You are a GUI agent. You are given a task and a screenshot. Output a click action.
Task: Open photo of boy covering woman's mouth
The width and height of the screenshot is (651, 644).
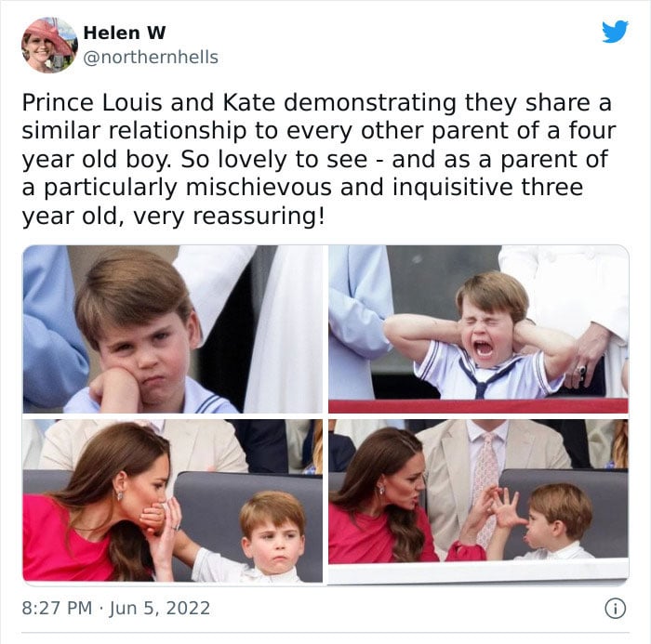coord(173,501)
